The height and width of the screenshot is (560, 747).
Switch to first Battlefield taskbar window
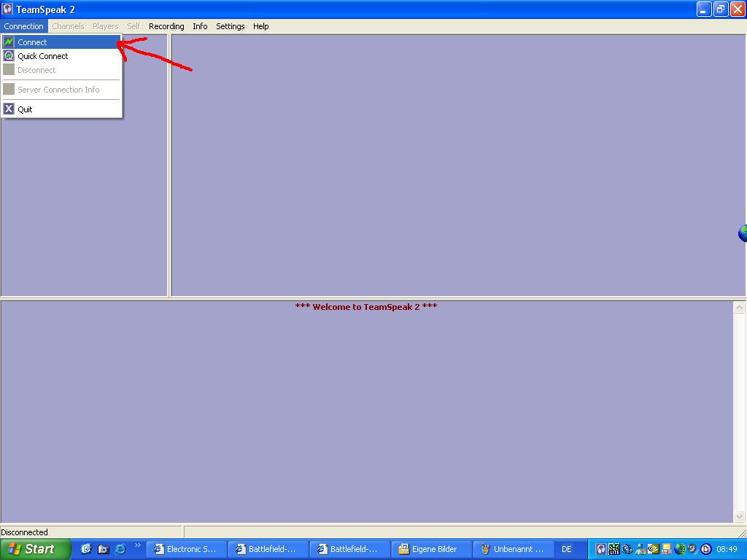(x=268, y=549)
